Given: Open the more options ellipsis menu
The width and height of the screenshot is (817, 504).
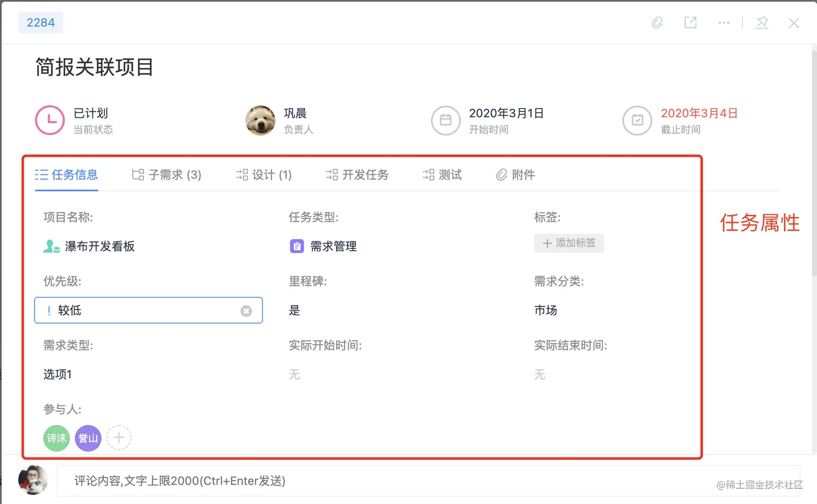Looking at the screenshot, I should (x=724, y=23).
